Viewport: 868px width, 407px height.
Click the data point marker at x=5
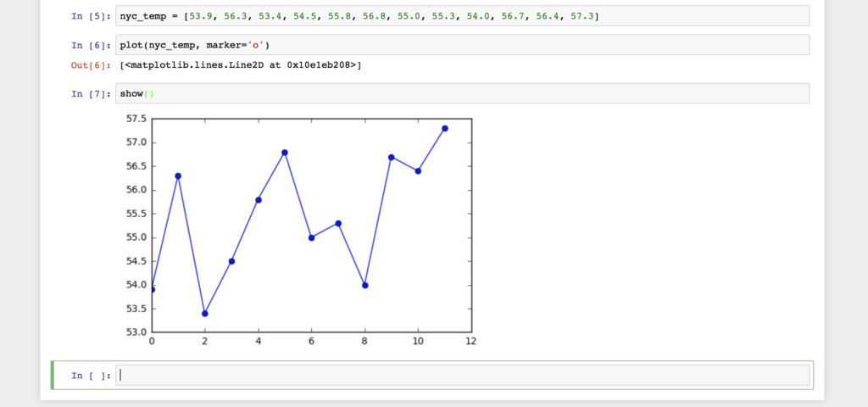(285, 153)
